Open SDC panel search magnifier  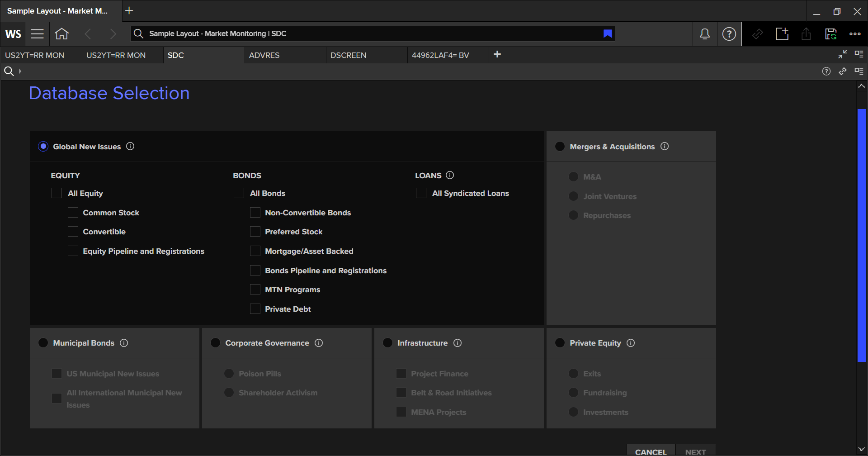tap(9, 71)
